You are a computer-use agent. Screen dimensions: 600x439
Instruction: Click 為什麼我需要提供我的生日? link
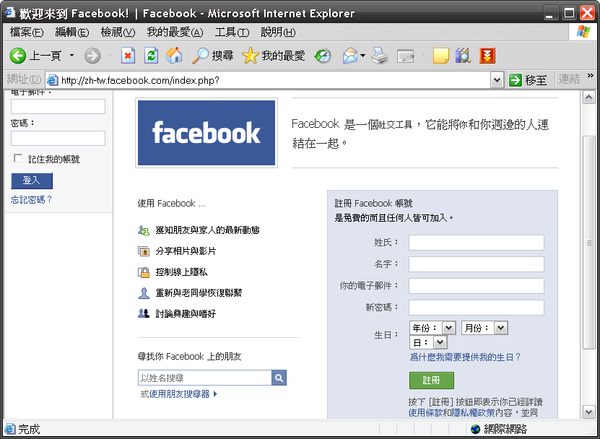tap(465, 357)
